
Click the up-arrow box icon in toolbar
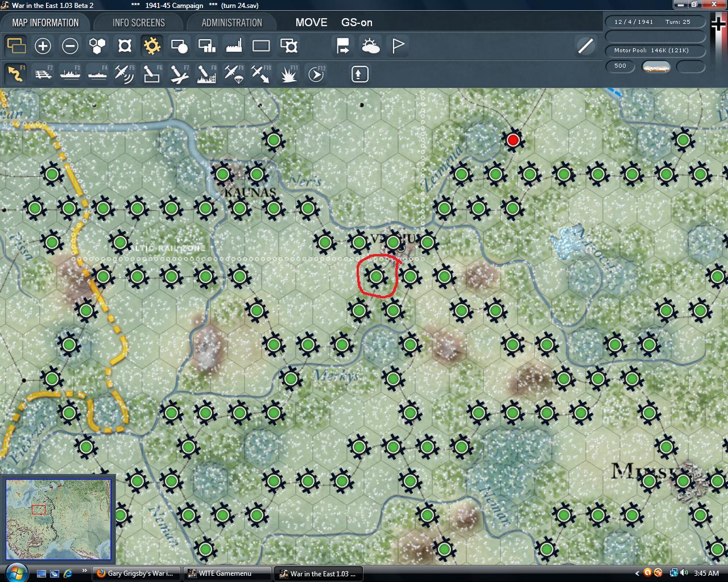pos(359,74)
